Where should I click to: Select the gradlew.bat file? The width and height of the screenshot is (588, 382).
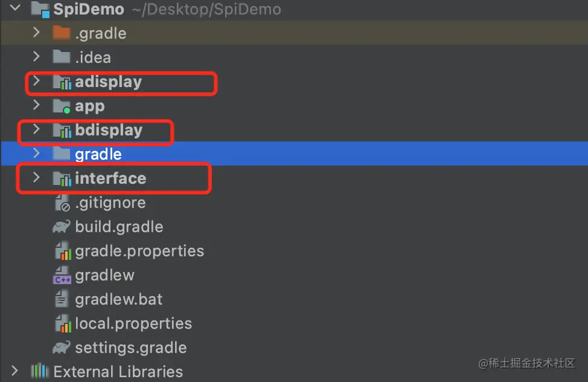point(119,299)
